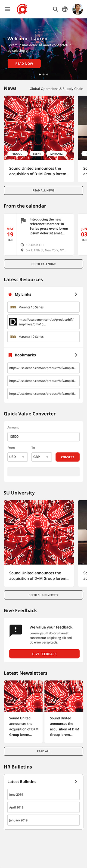87x868 pixels.
Task: Open the GBP currency dropdown
Action: (x=42, y=457)
